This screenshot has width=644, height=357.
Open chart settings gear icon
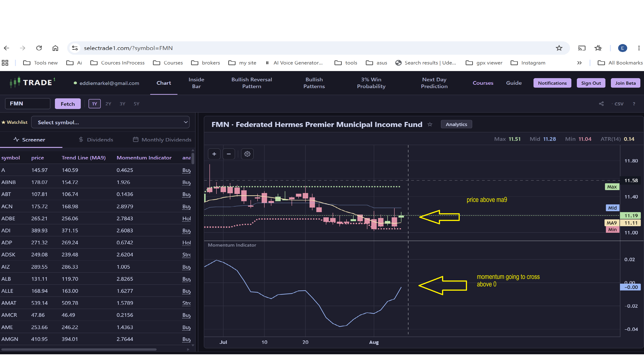point(247,154)
